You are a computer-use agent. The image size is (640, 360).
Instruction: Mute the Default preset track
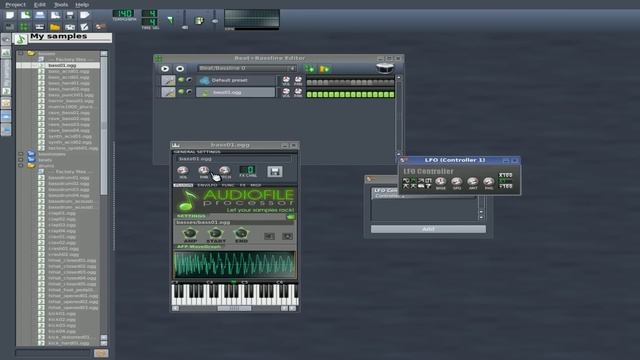click(x=181, y=80)
